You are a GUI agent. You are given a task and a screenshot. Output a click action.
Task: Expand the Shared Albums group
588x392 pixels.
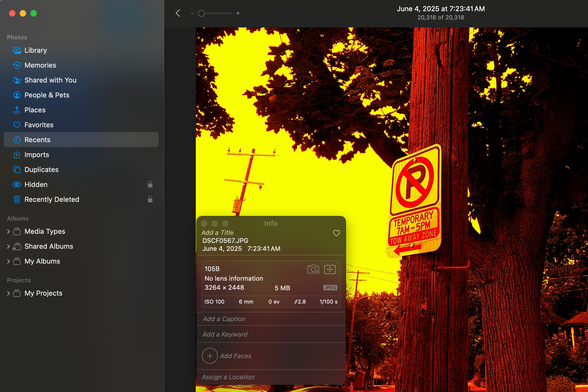click(x=8, y=246)
